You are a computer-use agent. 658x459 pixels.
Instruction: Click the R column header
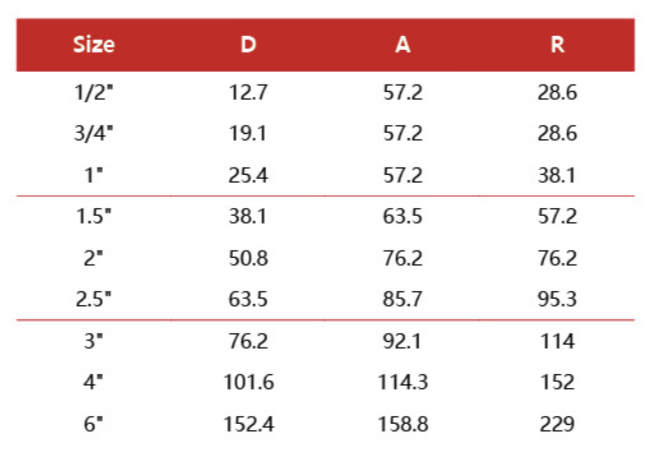pyautogui.click(x=557, y=45)
